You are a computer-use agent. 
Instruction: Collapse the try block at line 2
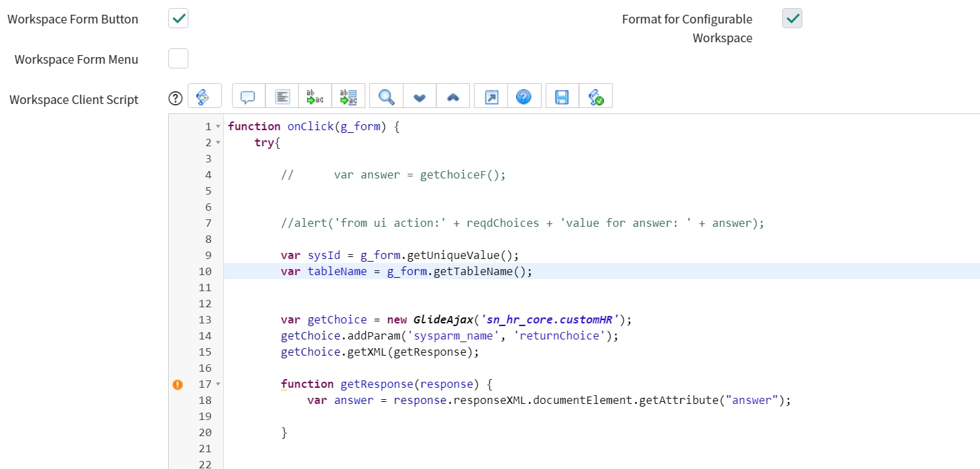[217, 142]
